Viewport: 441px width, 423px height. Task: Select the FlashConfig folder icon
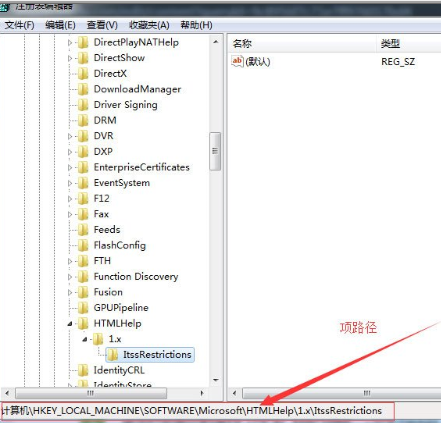83,245
